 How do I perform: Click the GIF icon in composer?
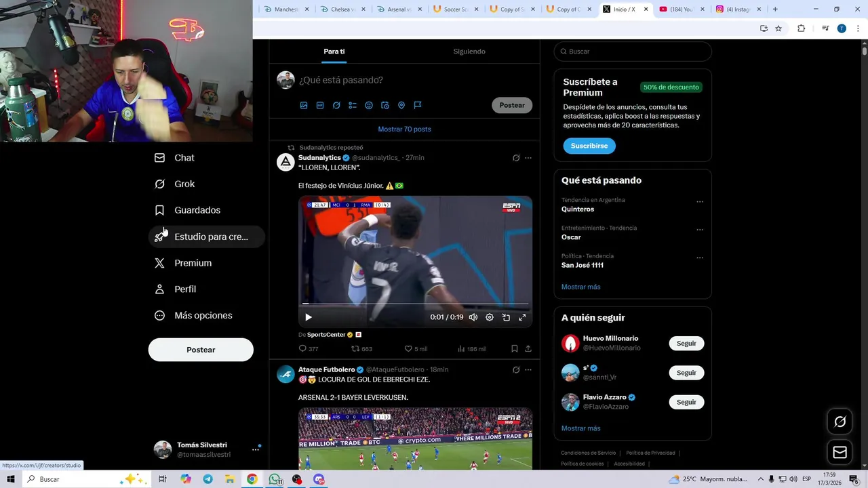click(320, 105)
